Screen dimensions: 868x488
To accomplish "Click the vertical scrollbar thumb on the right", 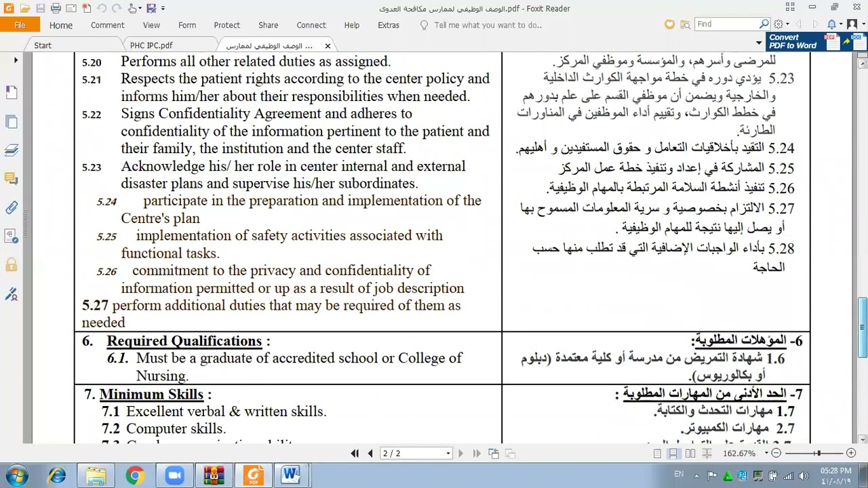I will click(863, 327).
